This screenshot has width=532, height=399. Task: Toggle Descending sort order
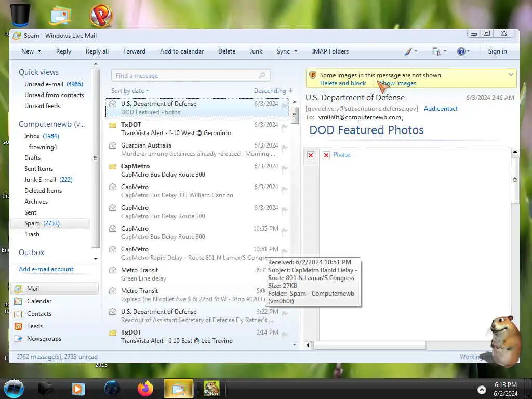click(x=273, y=91)
